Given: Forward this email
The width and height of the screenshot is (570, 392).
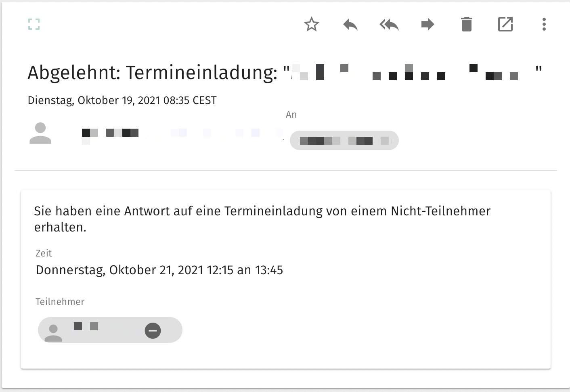Looking at the screenshot, I should click(427, 25).
